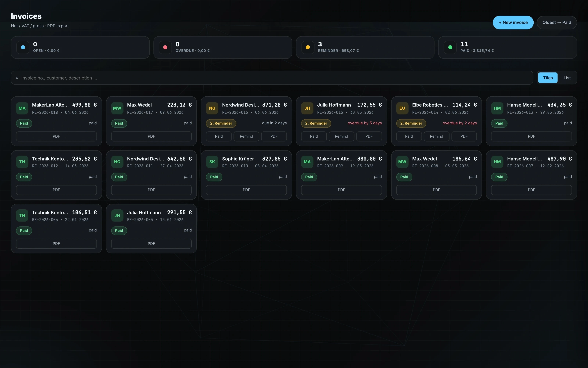Image resolution: width=588 pixels, height=368 pixels.
Task: Click the JH avatar on RE-2026-015 card
Action: [307, 108]
